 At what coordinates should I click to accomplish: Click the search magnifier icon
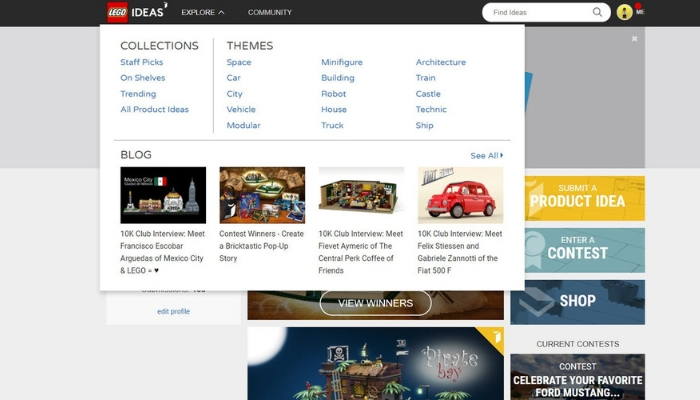[597, 12]
